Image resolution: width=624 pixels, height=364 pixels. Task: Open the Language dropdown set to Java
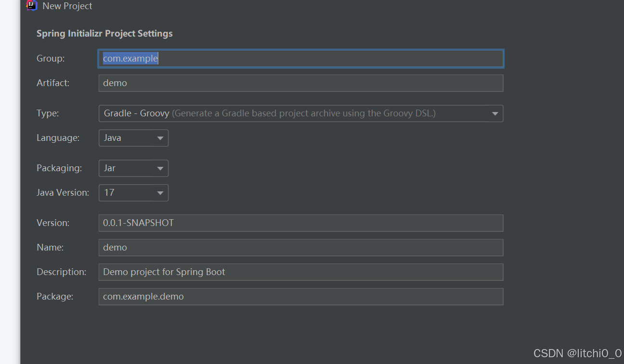coord(133,138)
